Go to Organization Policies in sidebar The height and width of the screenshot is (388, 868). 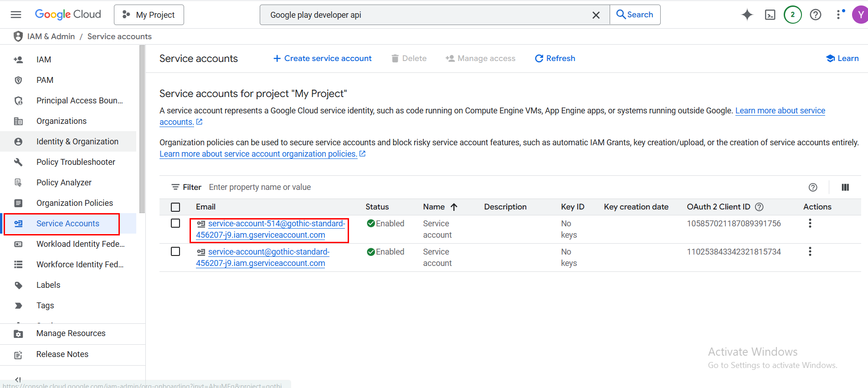(75, 203)
